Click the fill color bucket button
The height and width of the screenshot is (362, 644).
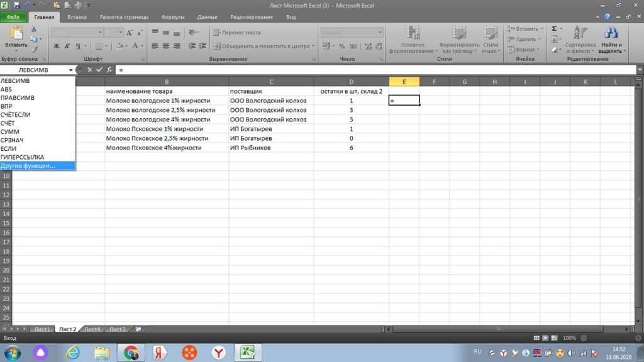119,47
